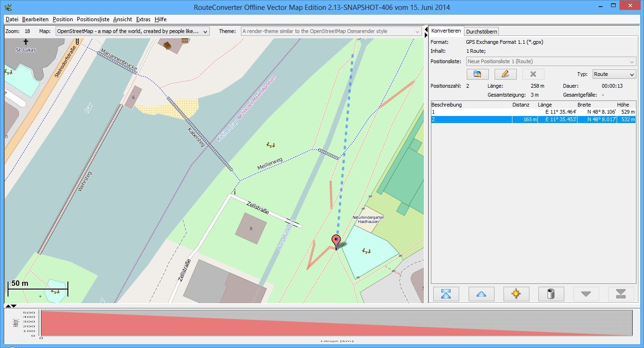Collapse map panel with left divider arrow
This screenshot has width=644, height=348.
coord(427,30)
